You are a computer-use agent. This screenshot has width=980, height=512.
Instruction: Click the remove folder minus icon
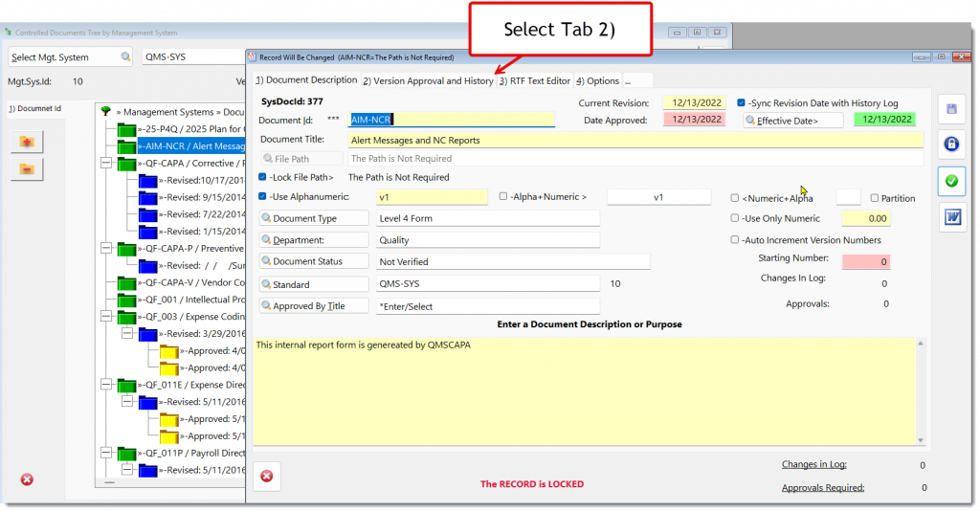point(27,168)
